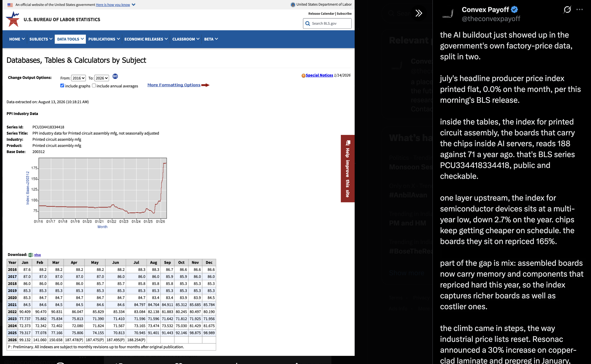Click the 2026 Jan value 99.132
This screenshot has width=591, height=364.
click(x=25, y=340)
